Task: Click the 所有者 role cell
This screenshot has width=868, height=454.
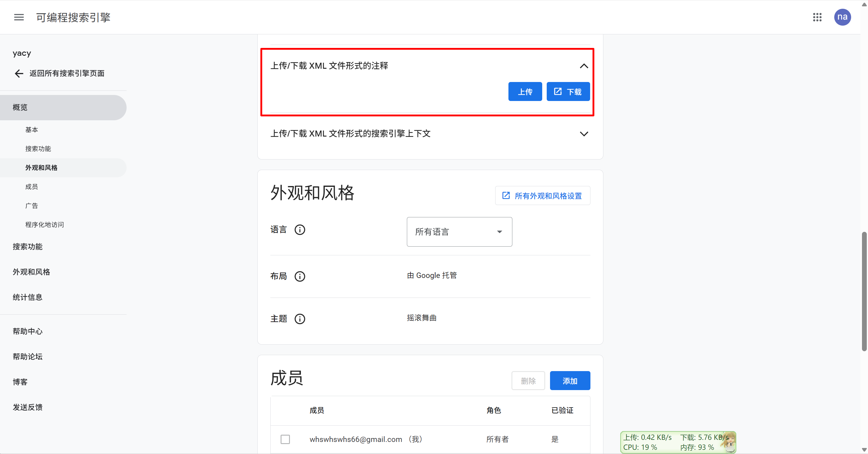Action: pyautogui.click(x=497, y=439)
